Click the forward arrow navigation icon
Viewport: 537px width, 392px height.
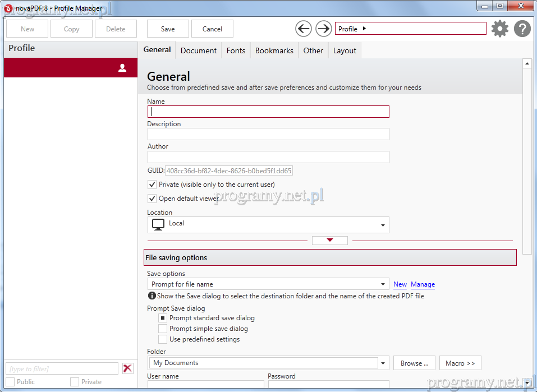(x=324, y=29)
